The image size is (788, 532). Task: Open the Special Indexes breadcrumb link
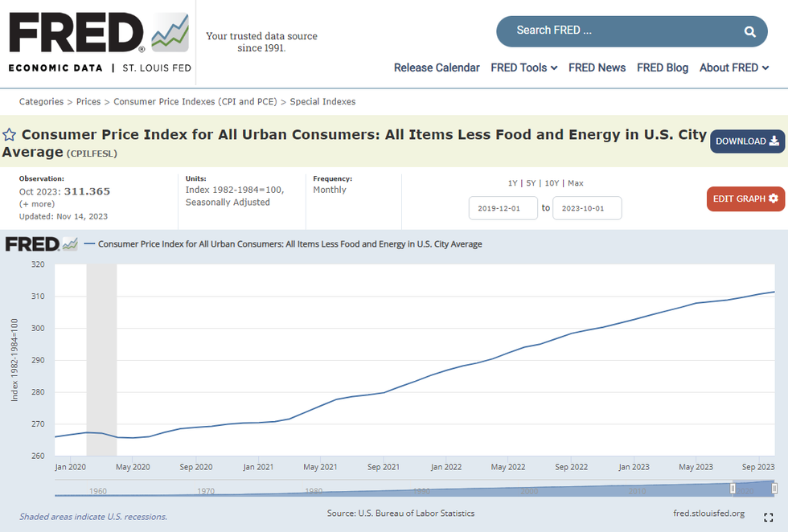(x=322, y=102)
